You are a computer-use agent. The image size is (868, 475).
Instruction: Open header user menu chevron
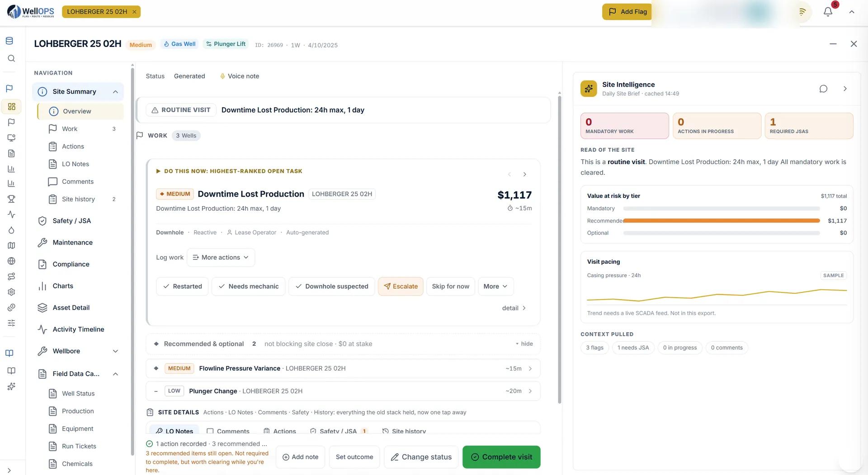pos(852,12)
